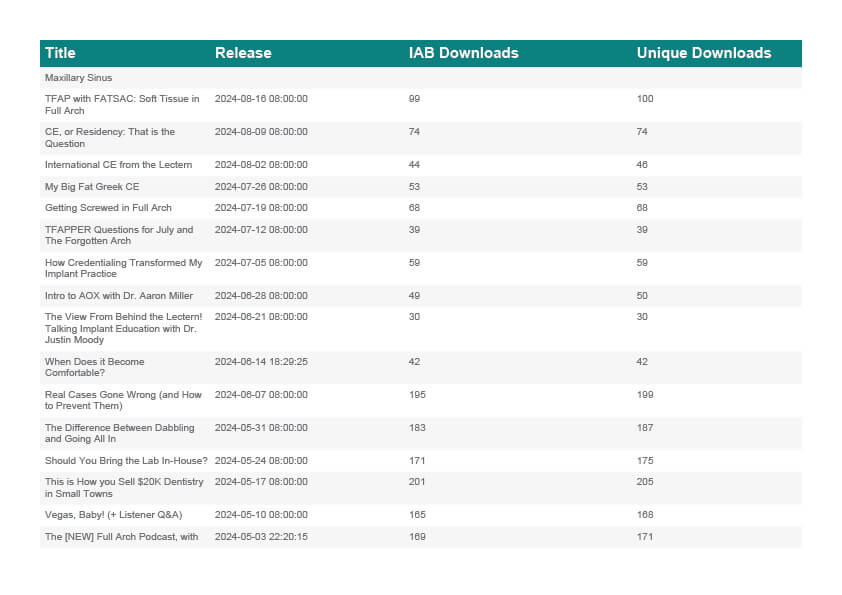Click IAB Downloads 30 in View From Behind row
Image resolution: width=842 pixels, height=595 pixels.
414,317
